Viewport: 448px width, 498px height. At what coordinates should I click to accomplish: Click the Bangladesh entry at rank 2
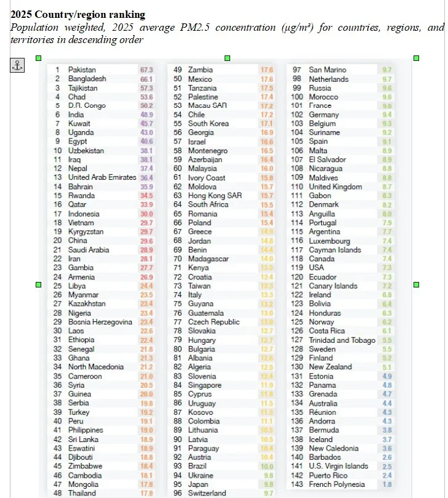[87, 79]
